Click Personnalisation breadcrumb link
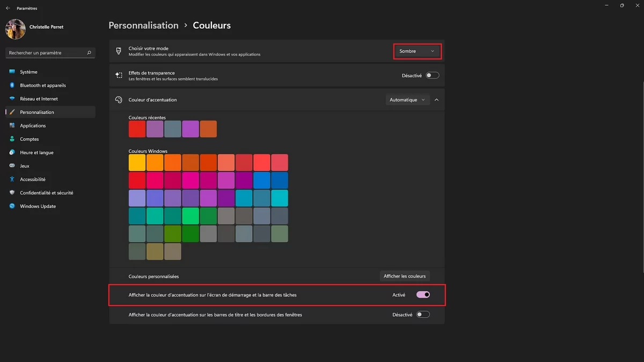The width and height of the screenshot is (644, 362). click(143, 25)
